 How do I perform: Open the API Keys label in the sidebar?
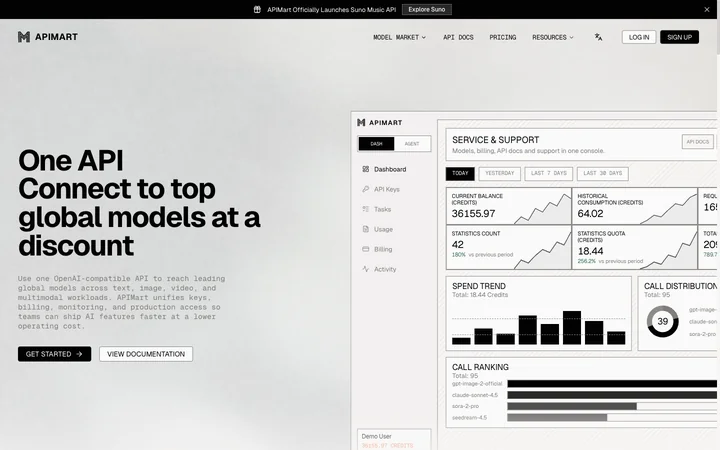[387, 189]
